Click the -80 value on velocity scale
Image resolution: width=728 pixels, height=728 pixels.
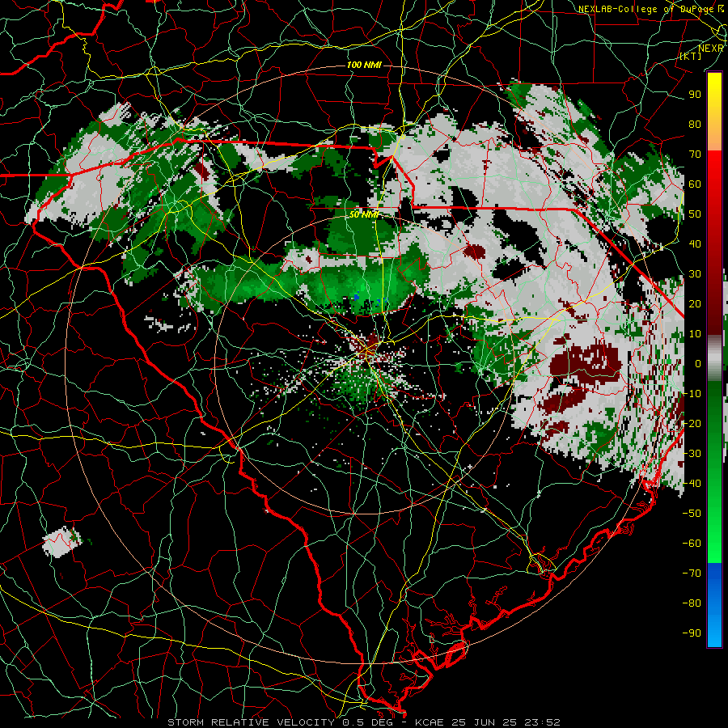click(x=692, y=603)
